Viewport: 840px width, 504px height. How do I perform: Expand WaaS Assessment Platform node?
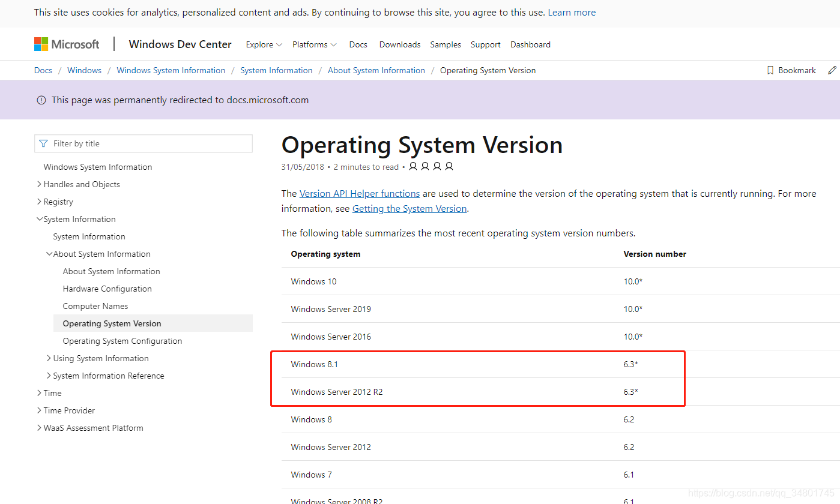point(40,428)
